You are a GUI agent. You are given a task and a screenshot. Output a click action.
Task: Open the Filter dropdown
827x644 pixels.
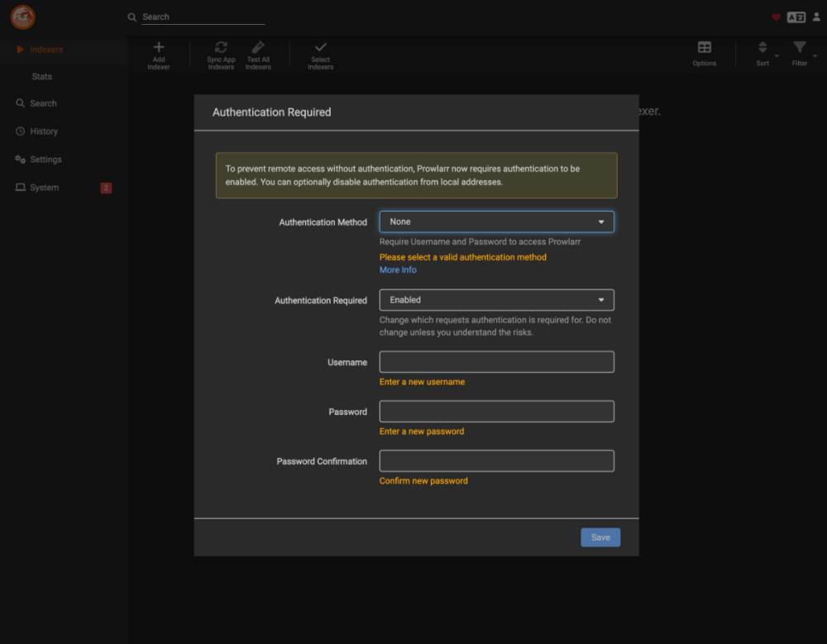point(800,55)
